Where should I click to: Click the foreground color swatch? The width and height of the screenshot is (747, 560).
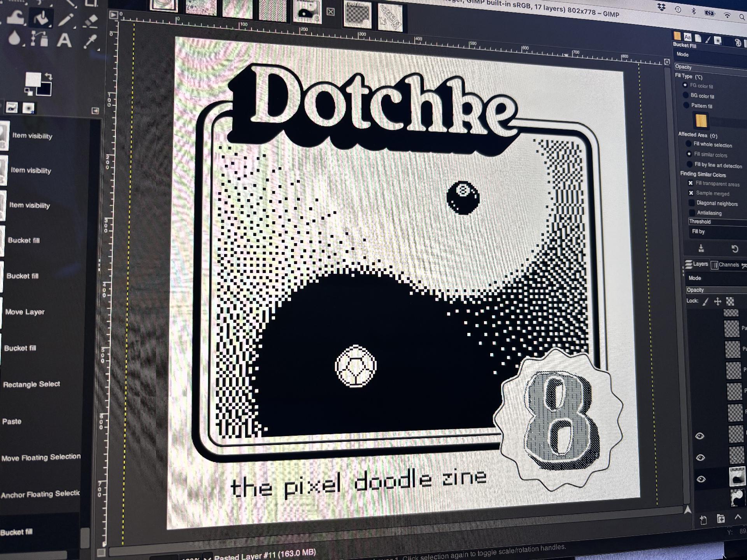click(x=33, y=80)
